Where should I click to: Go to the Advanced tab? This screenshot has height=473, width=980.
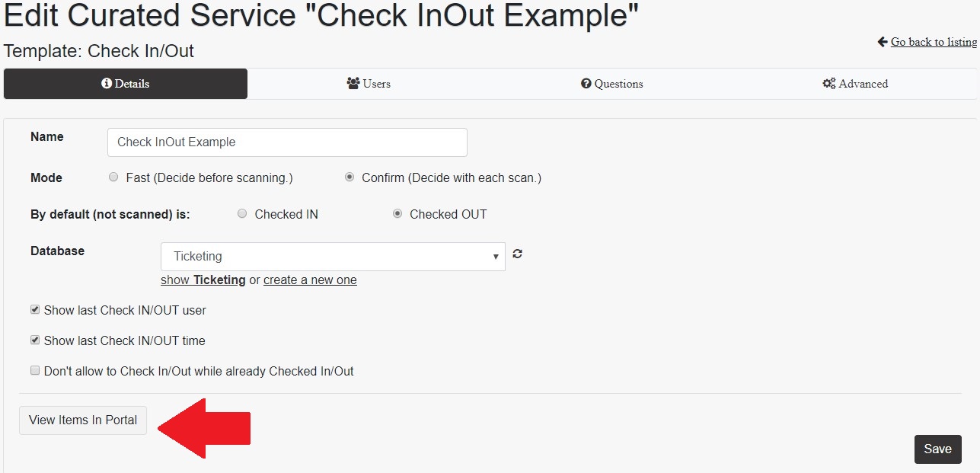(855, 84)
